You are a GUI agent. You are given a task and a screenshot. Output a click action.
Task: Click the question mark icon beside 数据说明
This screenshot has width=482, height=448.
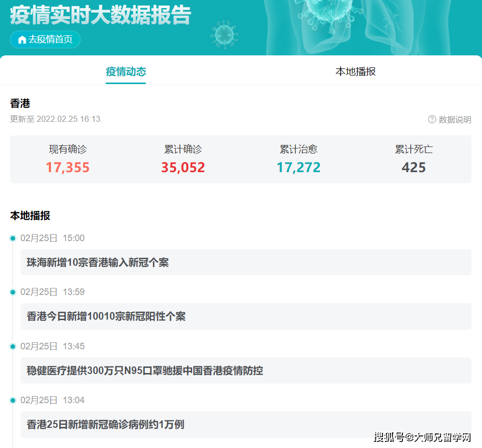point(431,119)
